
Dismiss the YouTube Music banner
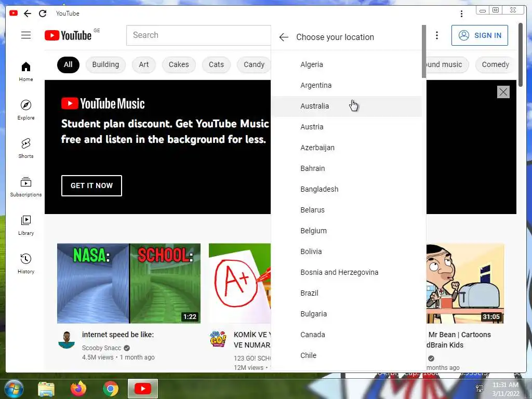pyautogui.click(x=503, y=92)
